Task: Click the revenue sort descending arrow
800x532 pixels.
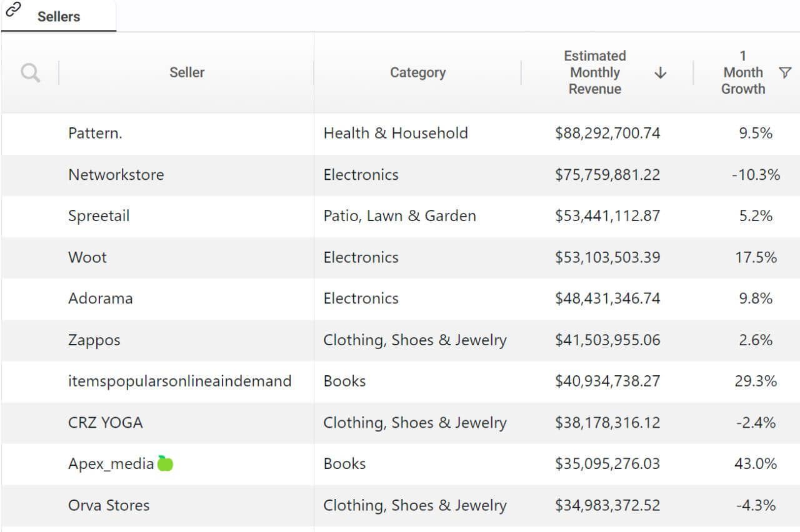Action: (660, 73)
